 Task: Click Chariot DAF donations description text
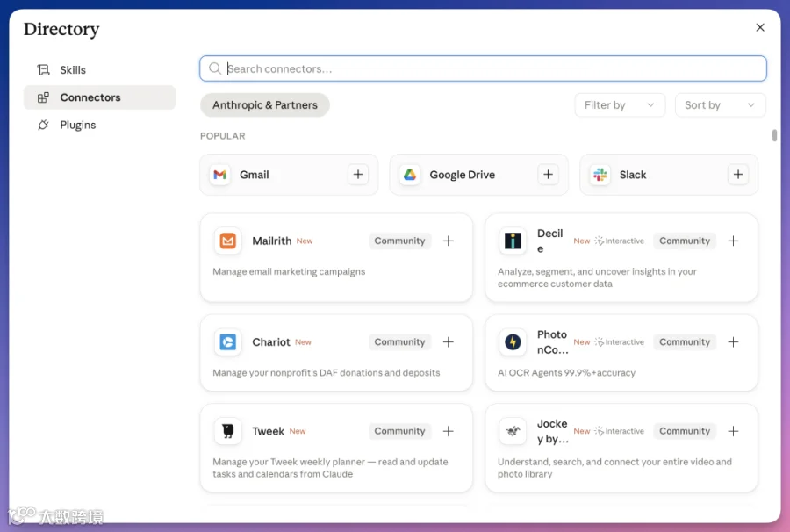click(x=326, y=373)
